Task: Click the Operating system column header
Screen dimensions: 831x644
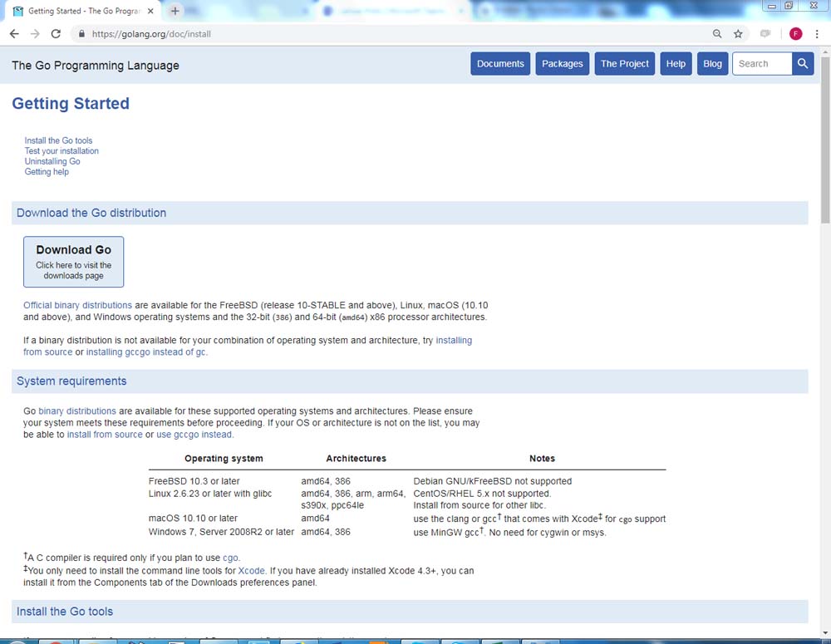Action: 224,459
